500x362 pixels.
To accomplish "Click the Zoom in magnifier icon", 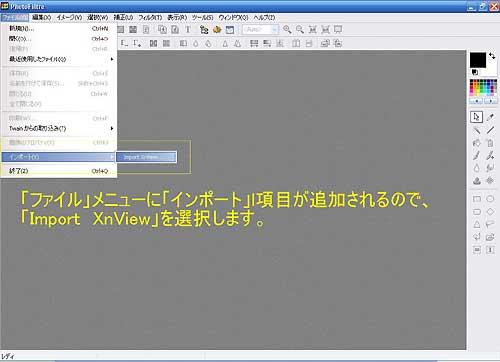I will click(287, 30).
